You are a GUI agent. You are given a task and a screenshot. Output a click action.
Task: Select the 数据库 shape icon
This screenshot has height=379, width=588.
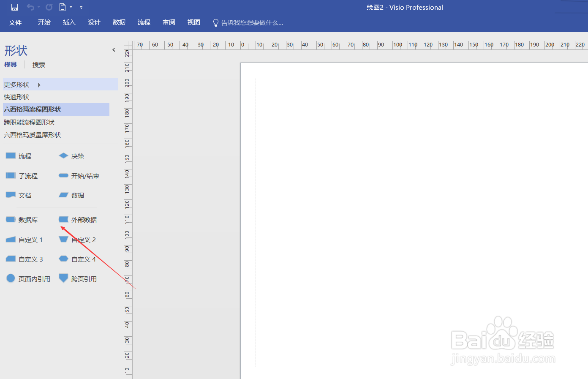coord(11,219)
